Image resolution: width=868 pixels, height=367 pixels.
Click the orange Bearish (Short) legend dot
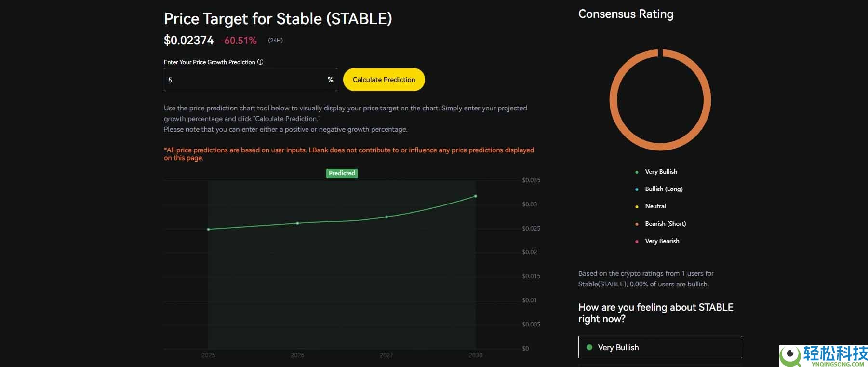coord(637,224)
